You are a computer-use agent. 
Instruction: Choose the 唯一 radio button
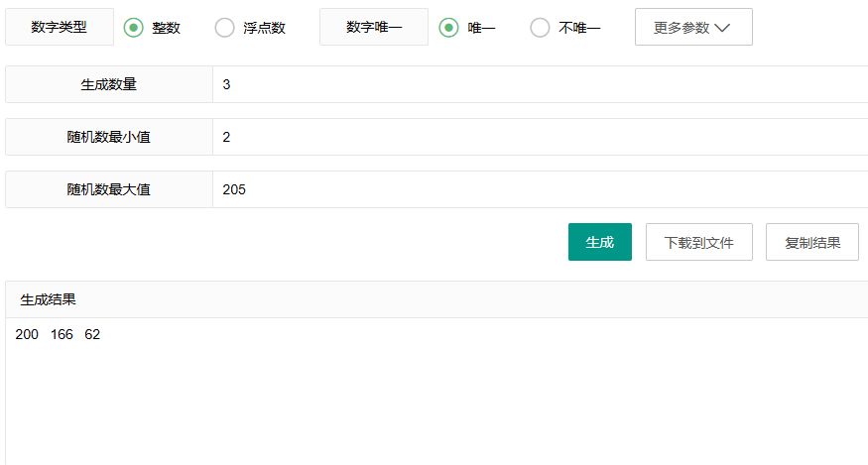click(449, 27)
